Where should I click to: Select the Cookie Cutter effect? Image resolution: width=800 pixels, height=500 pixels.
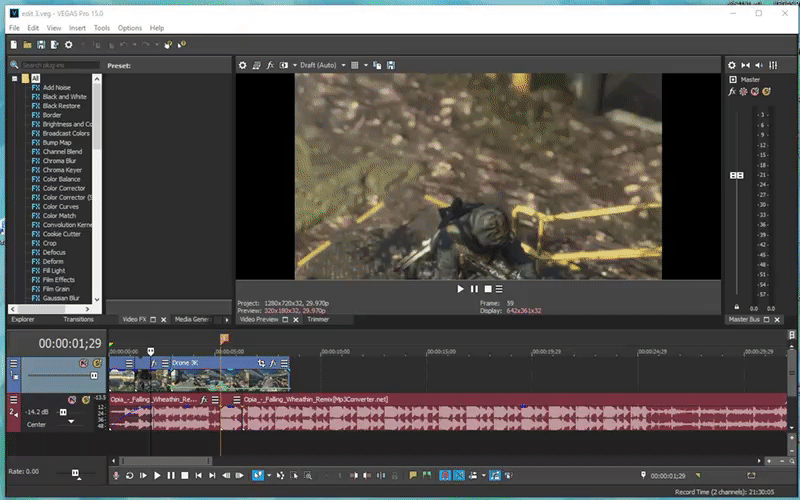tap(62, 234)
